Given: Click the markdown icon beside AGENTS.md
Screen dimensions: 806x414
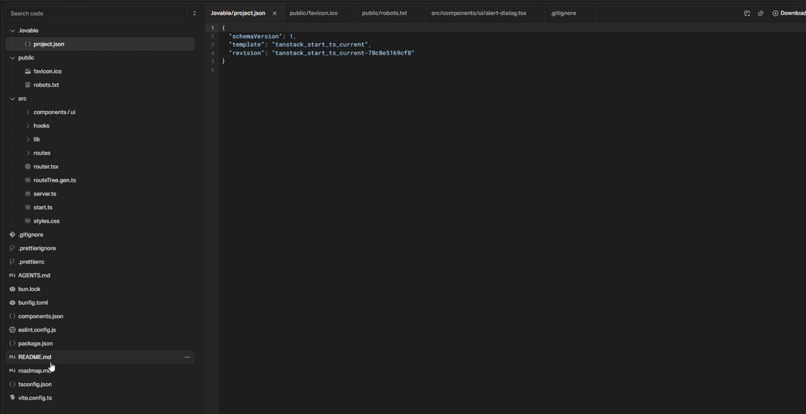Looking at the screenshot, I should pyautogui.click(x=12, y=276).
